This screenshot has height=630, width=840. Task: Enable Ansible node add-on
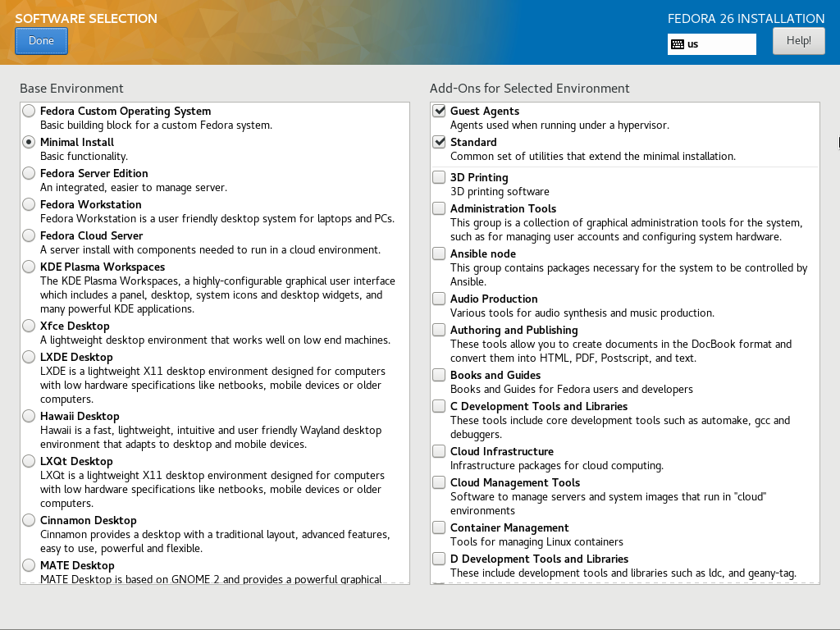tap(440, 253)
